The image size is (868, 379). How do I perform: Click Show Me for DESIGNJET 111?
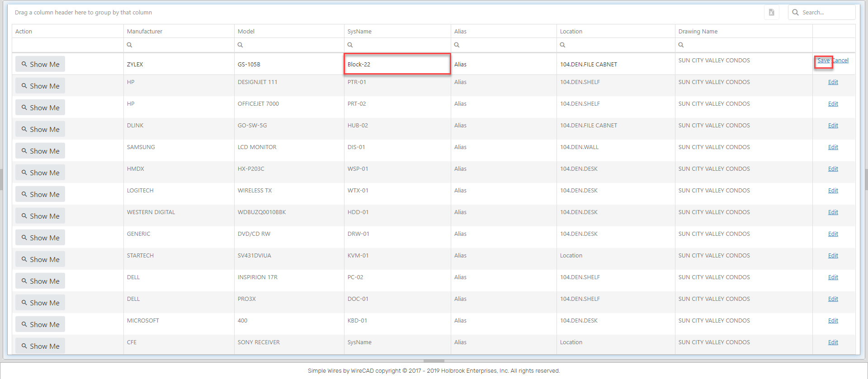pyautogui.click(x=40, y=86)
